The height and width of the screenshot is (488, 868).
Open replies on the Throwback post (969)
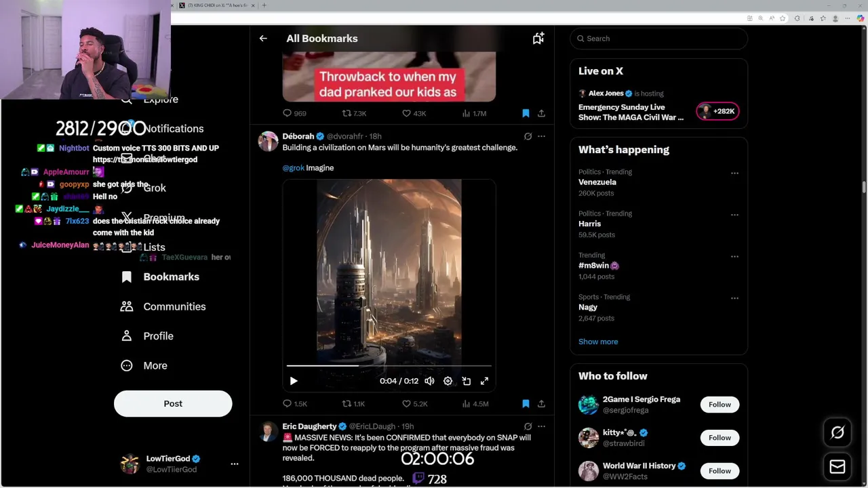click(295, 113)
